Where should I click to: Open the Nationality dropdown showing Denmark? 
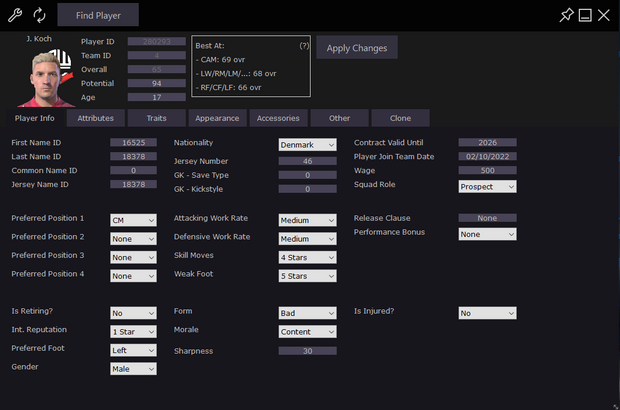307,144
